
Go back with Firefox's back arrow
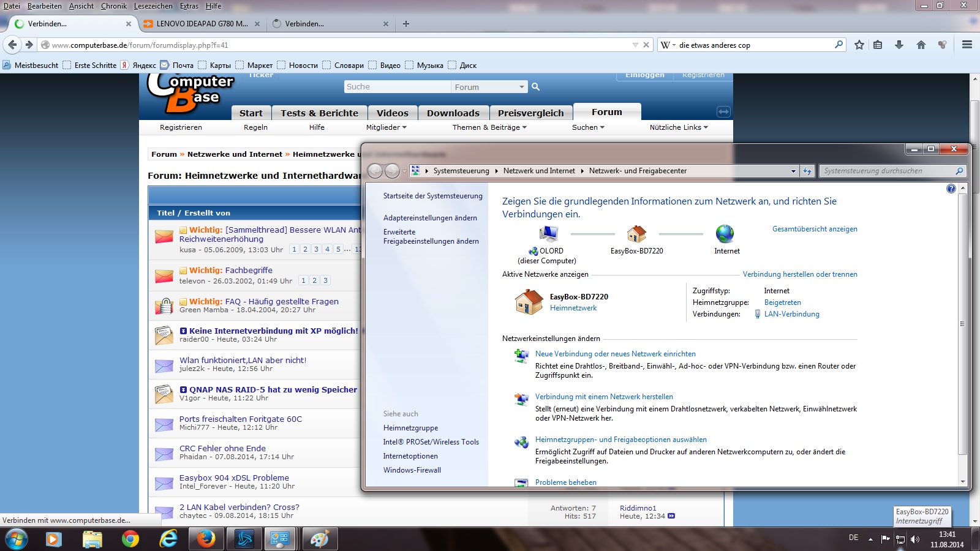pos(12,45)
